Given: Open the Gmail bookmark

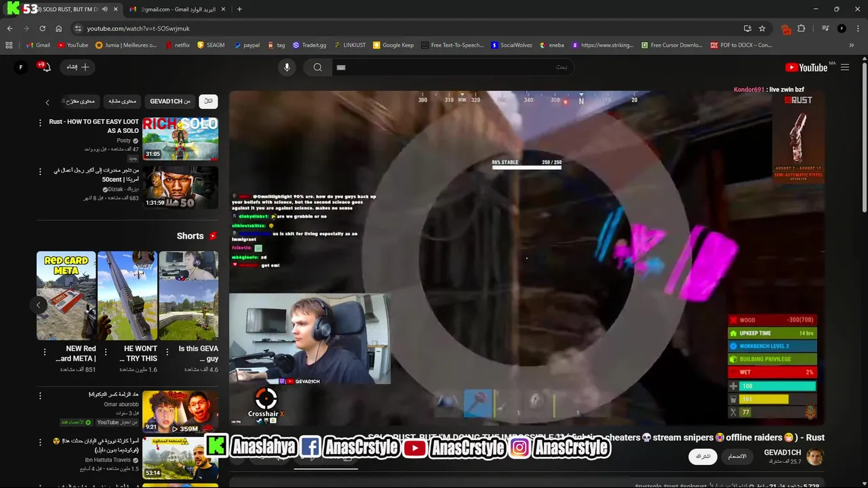Looking at the screenshot, I should 37,45.
